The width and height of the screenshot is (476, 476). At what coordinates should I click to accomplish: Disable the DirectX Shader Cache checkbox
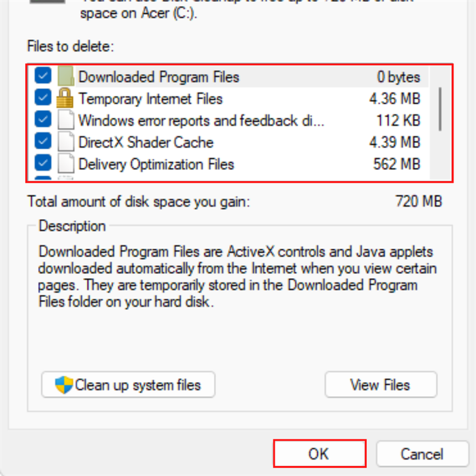pyautogui.click(x=43, y=142)
